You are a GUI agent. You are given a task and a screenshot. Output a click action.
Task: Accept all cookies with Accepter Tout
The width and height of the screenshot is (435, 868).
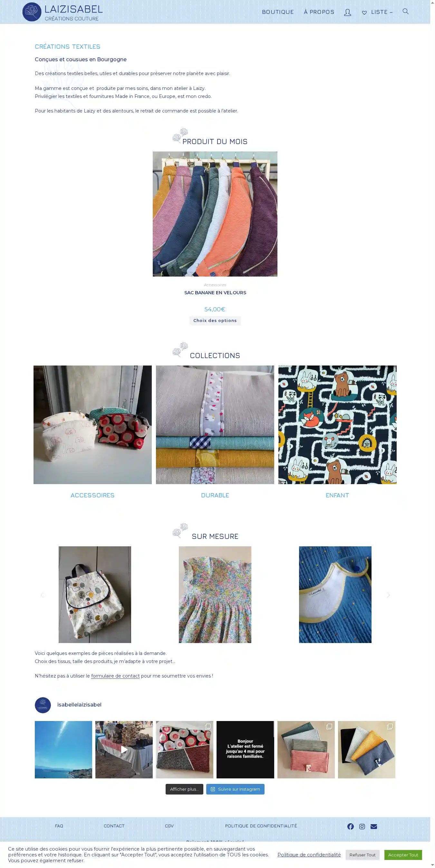pyautogui.click(x=403, y=854)
